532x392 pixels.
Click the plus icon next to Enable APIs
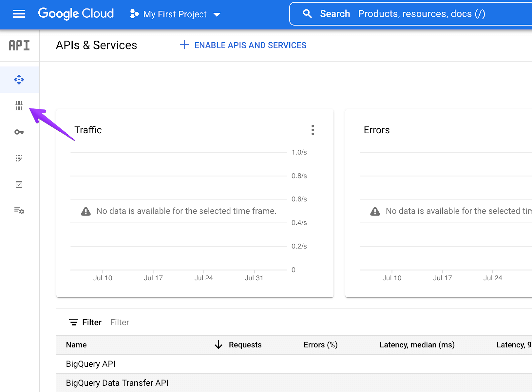pyautogui.click(x=184, y=45)
